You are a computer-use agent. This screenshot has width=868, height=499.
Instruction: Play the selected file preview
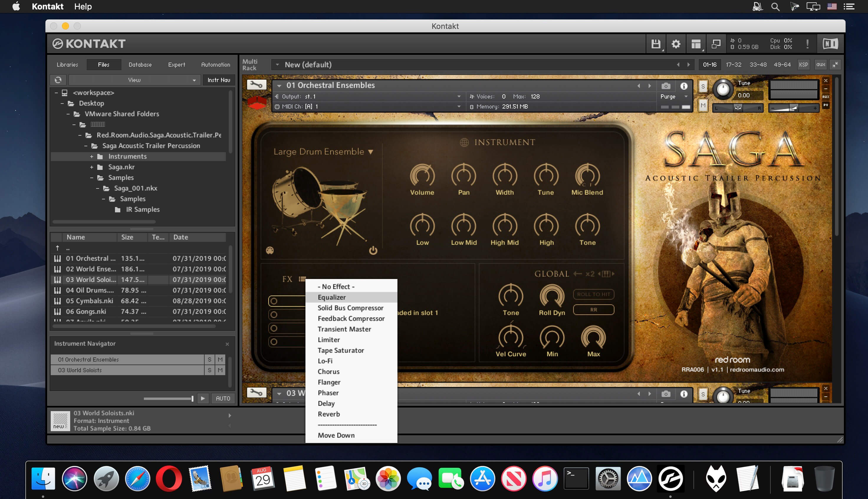(203, 398)
